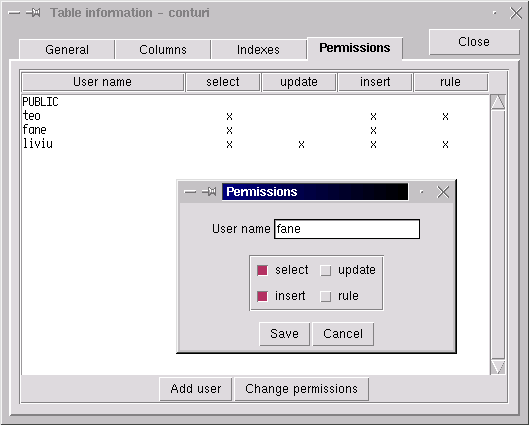Click the pin icon in Permissions dialog titlebar
Viewport: 529px width, 425px height.
(x=209, y=192)
